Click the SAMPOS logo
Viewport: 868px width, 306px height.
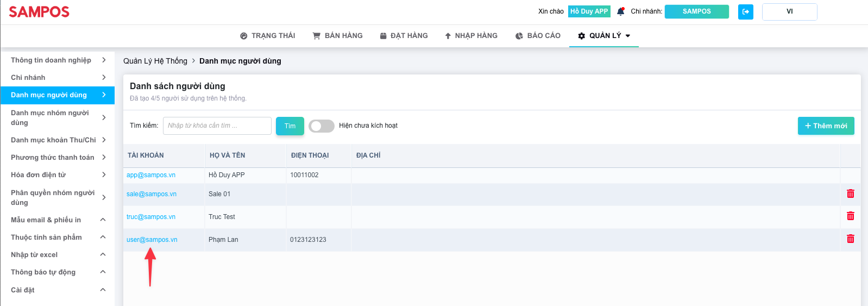point(39,12)
